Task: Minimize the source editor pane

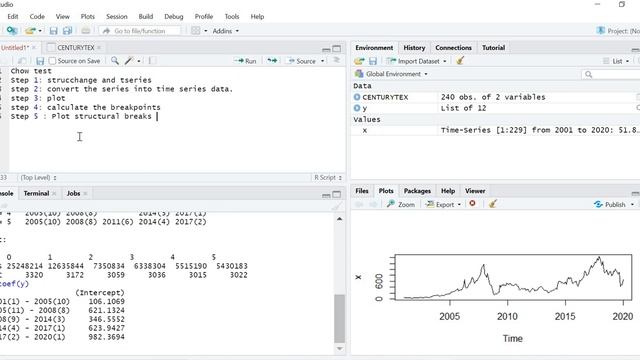Action: pyautogui.click(x=326, y=49)
